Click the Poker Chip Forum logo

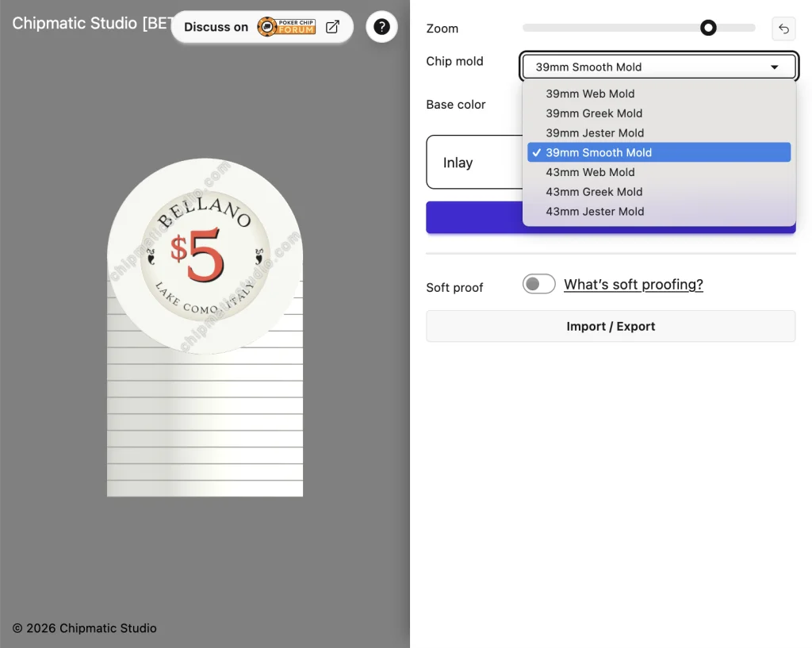[286, 26]
